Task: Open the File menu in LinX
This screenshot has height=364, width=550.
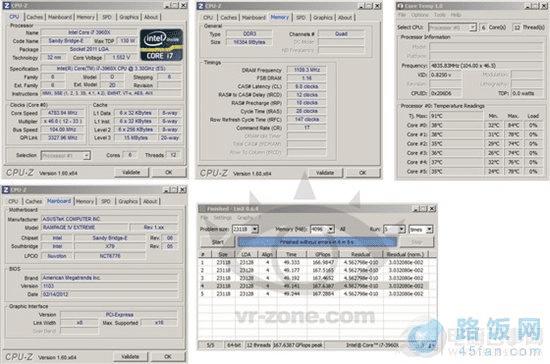Action: coord(204,218)
